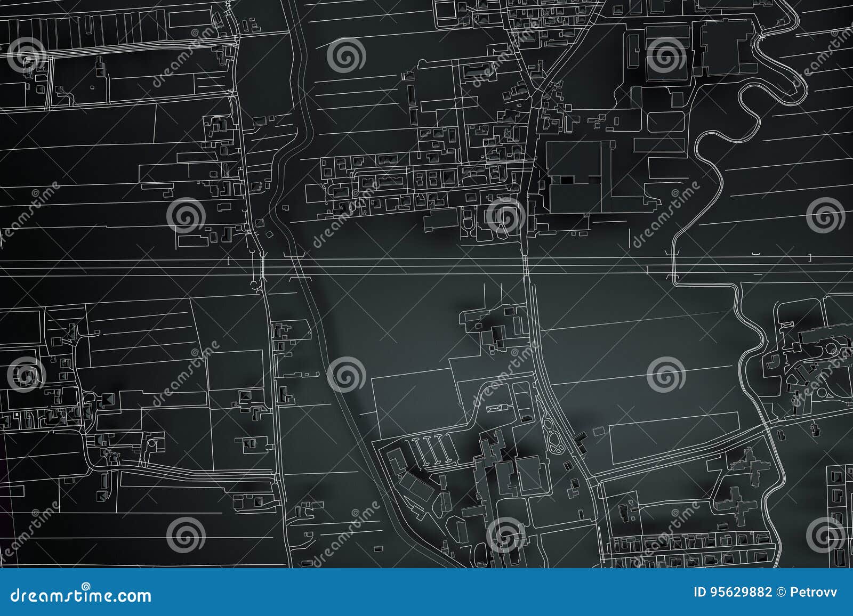Click the horizontal railway line crossing the map
The height and width of the screenshot is (616, 853).
(426, 263)
